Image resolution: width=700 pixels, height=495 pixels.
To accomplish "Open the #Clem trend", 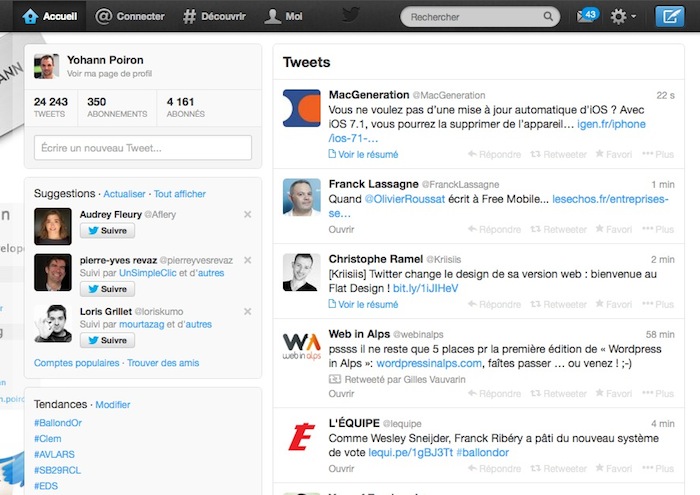I will pos(47,439).
